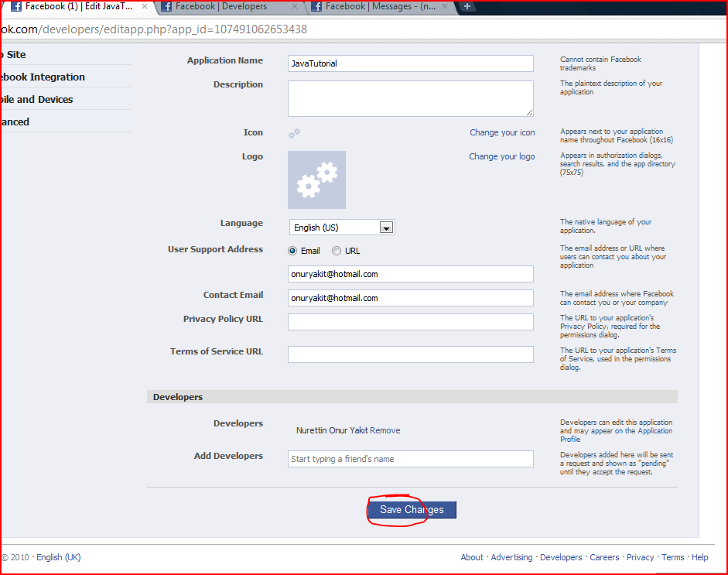This screenshot has height=575, width=728.
Task: Click the Description text area
Action: click(411, 98)
